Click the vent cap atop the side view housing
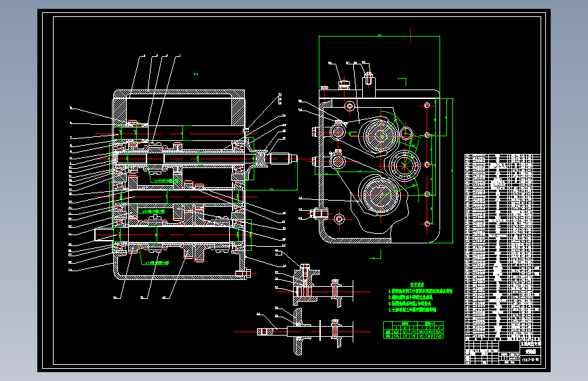The height and width of the screenshot is (381, 588). (x=343, y=84)
